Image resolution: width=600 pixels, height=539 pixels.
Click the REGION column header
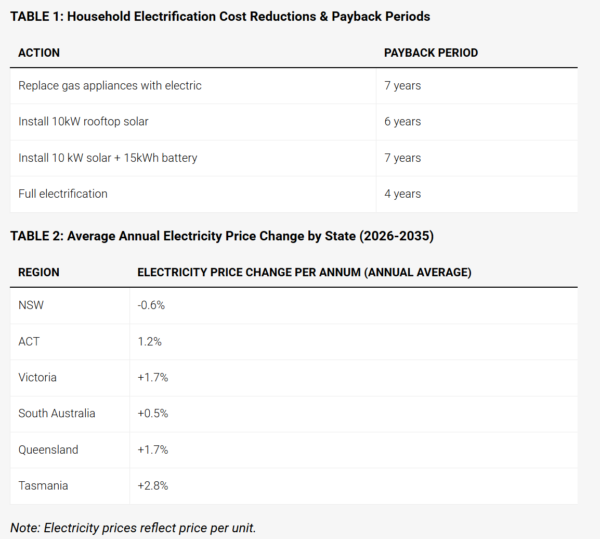click(x=39, y=272)
